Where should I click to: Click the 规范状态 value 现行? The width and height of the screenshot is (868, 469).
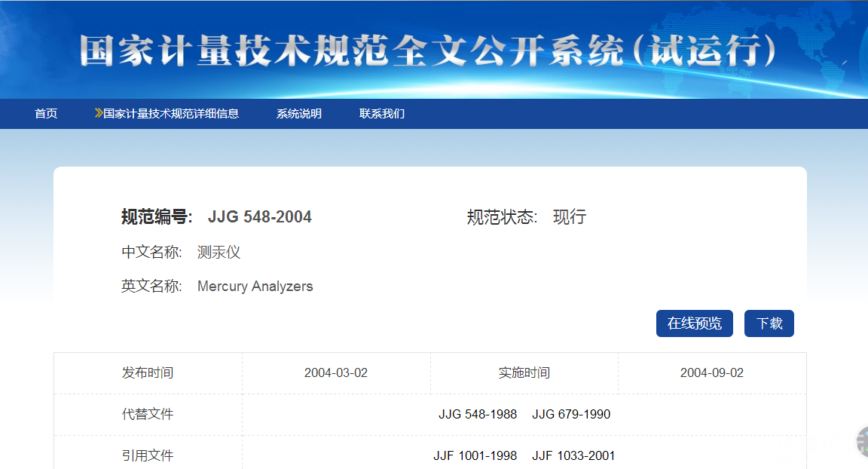pyautogui.click(x=570, y=216)
